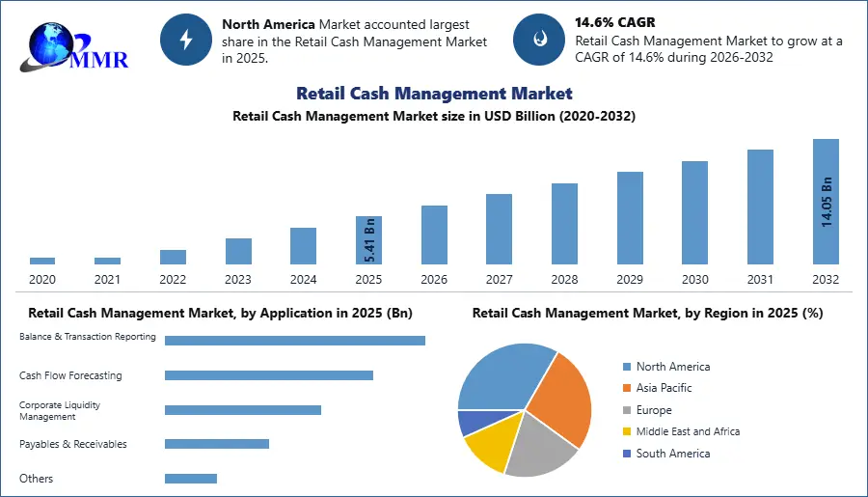
Task: Select the 2020 bar in the chart
Action: pyautogui.click(x=42, y=261)
